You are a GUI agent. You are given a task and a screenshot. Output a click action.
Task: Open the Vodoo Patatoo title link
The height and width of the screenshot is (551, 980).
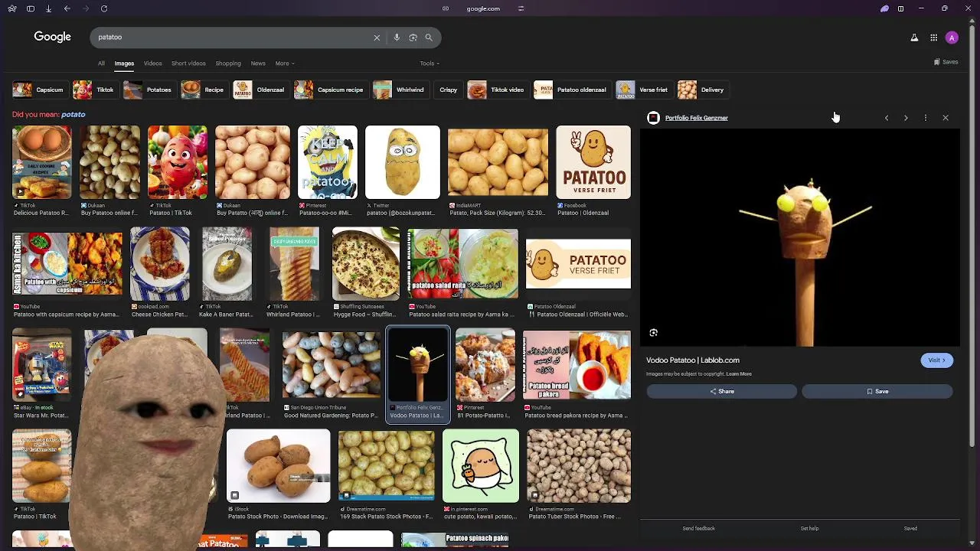pos(693,360)
